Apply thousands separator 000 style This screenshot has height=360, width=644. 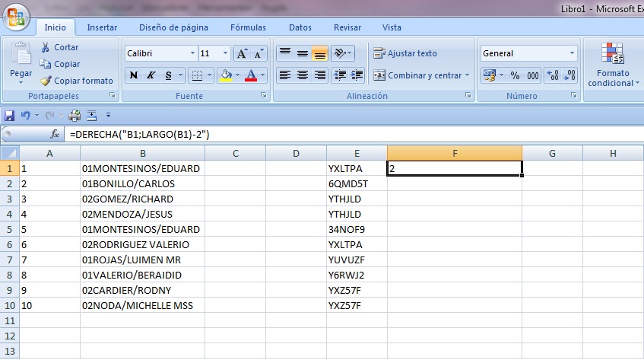coord(533,75)
